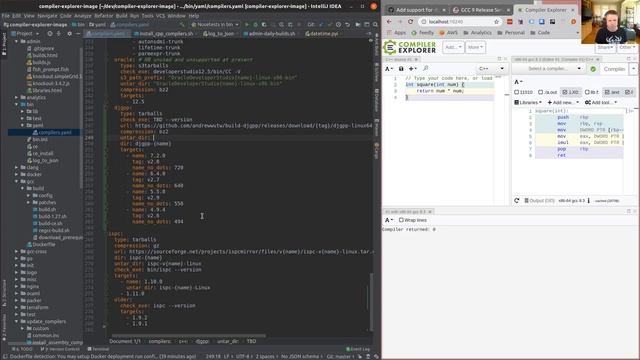Viewport: 640px width, 360px height.
Task: Click the IntelliJ Run button in toolbar
Action: click(247, 24)
